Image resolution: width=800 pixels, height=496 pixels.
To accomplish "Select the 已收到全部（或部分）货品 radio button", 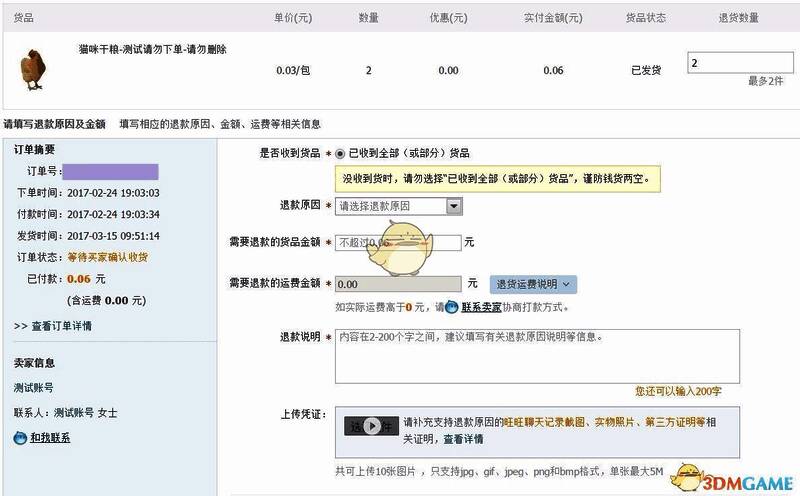I will click(x=340, y=154).
